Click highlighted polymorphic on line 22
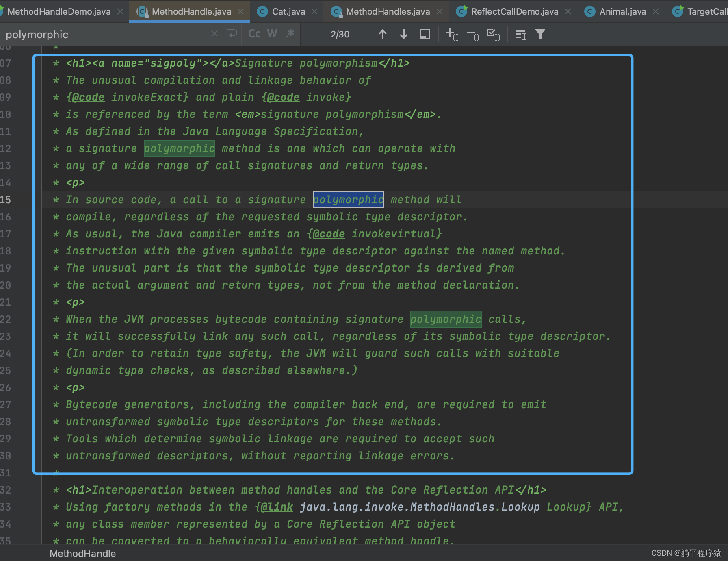The image size is (728, 561). (446, 319)
